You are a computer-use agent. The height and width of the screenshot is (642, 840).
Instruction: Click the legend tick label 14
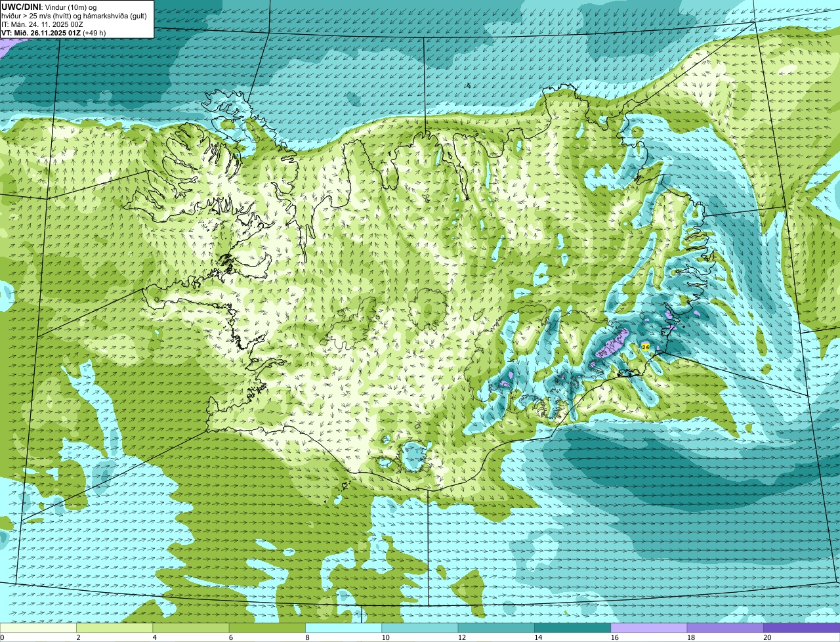pyautogui.click(x=537, y=637)
